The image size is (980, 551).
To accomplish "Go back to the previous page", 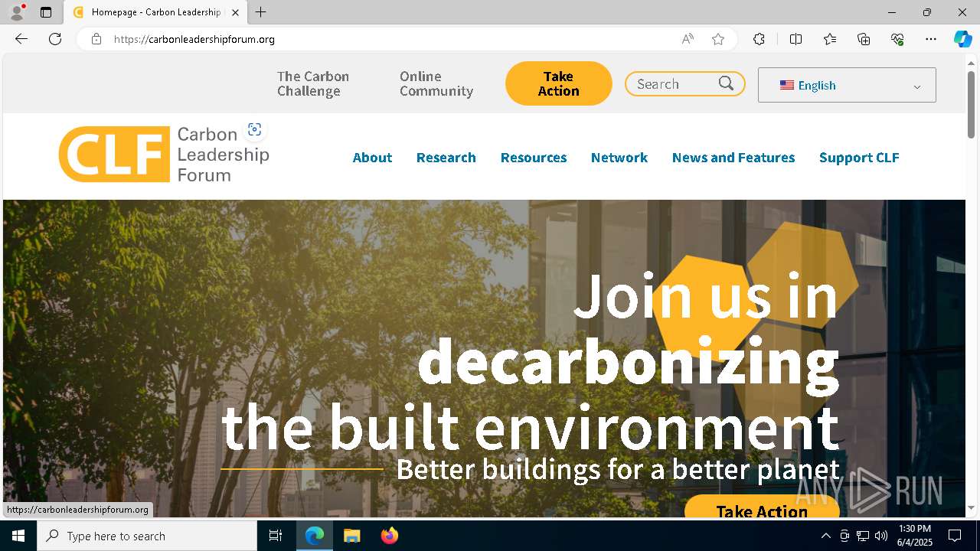I will point(21,39).
